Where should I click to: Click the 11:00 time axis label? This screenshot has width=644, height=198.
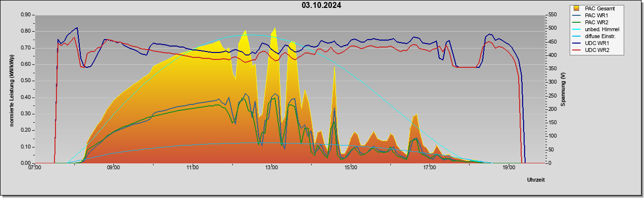pyautogui.click(x=192, y=168)
